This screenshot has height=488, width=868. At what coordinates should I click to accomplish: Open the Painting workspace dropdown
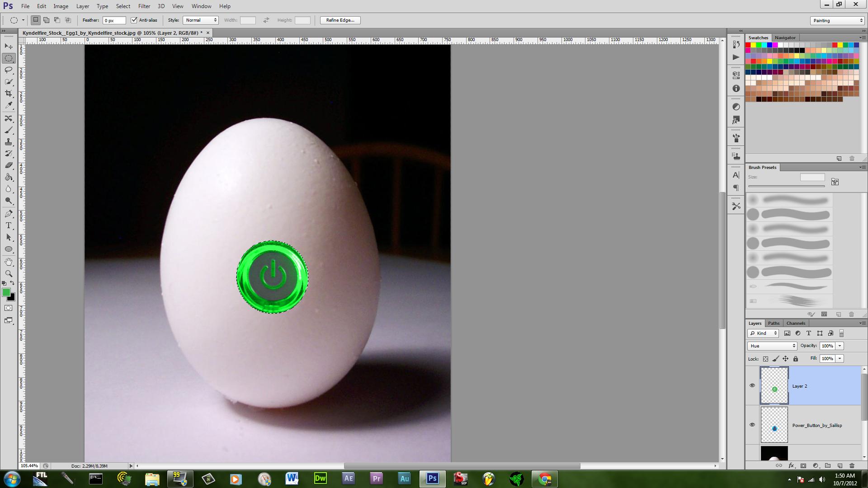tap(837, 21)
